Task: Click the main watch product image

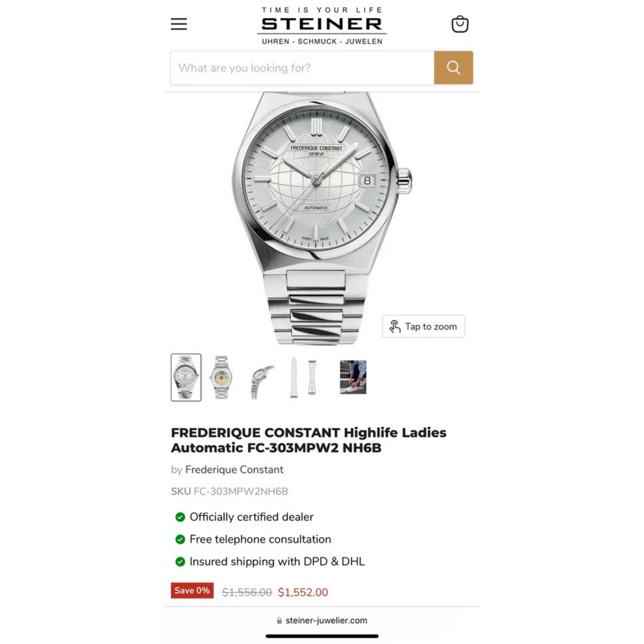Action: pyautogui.click(x=322, y=218)
